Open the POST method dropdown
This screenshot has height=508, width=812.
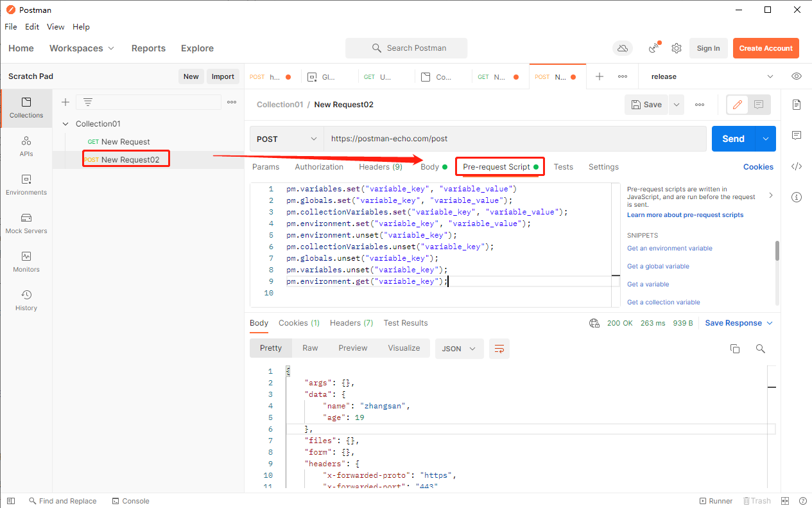(287, 139)
